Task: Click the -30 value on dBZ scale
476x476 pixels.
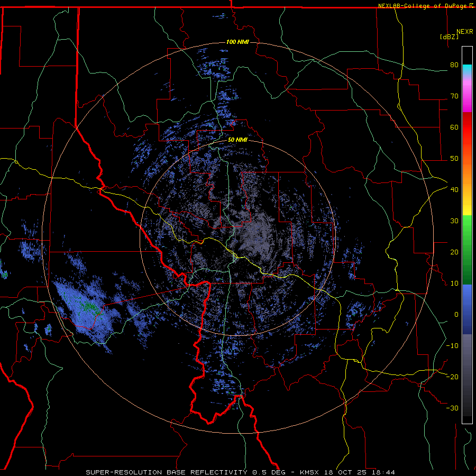Action: [452, 408]
